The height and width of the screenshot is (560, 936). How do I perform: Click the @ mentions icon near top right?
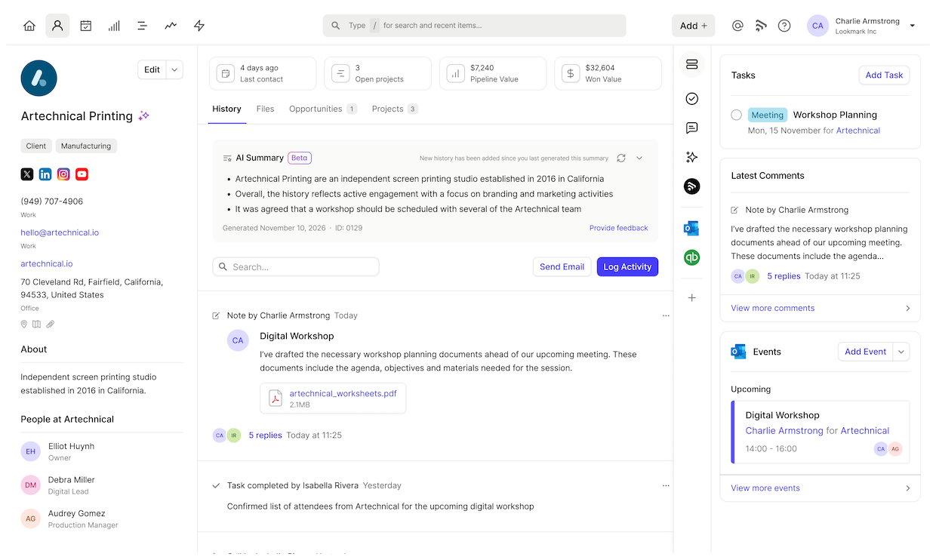[737, 25]
